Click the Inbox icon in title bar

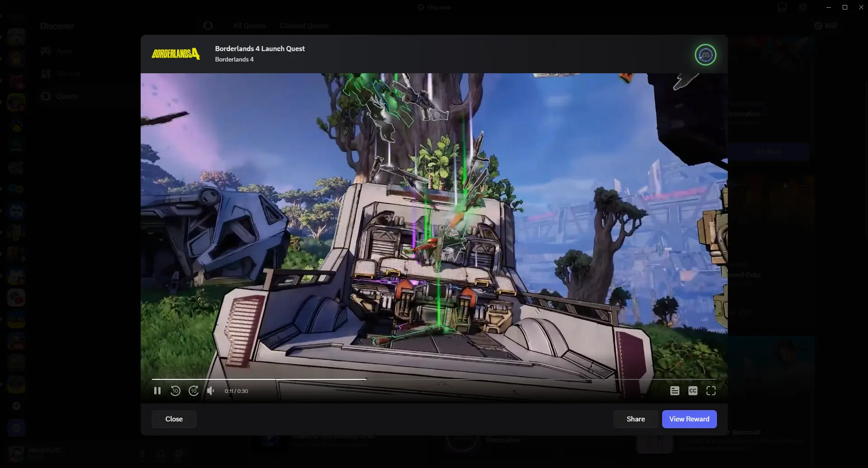(x=782, y=7)
